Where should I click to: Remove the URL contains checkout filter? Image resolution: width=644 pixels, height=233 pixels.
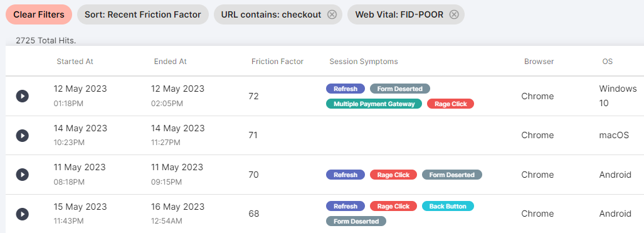pyautogui.click(x=332, y=15)
